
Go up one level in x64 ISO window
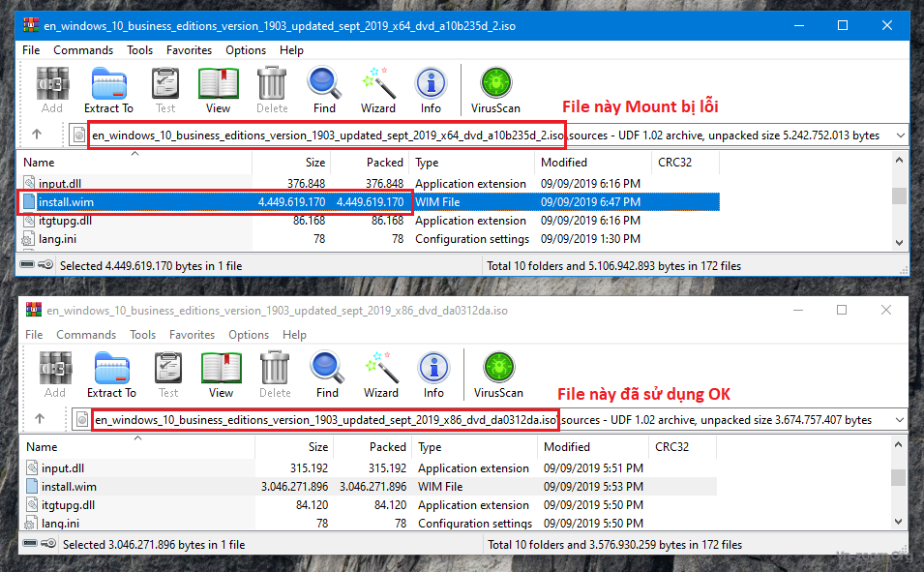click(37, 135)
